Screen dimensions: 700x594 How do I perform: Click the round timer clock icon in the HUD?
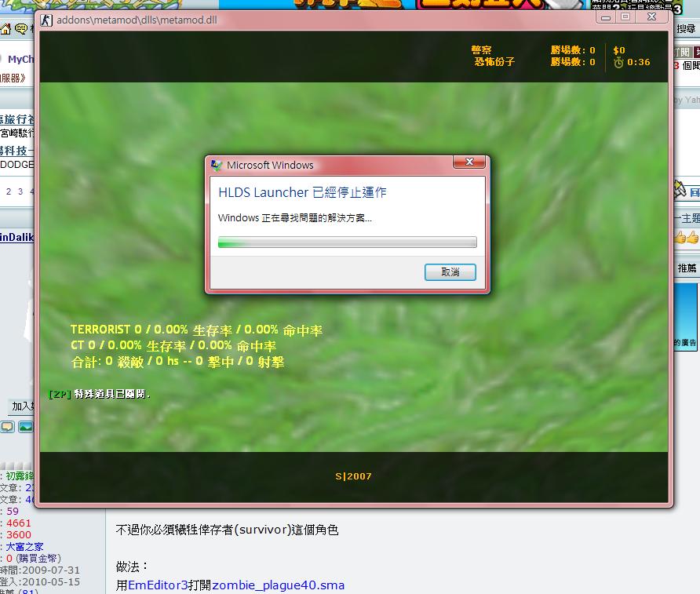(618, 63)
